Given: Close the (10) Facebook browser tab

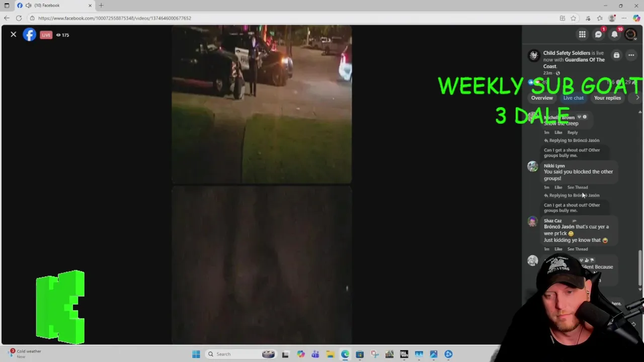Looking at the screenshot, I should pos(91,6).
